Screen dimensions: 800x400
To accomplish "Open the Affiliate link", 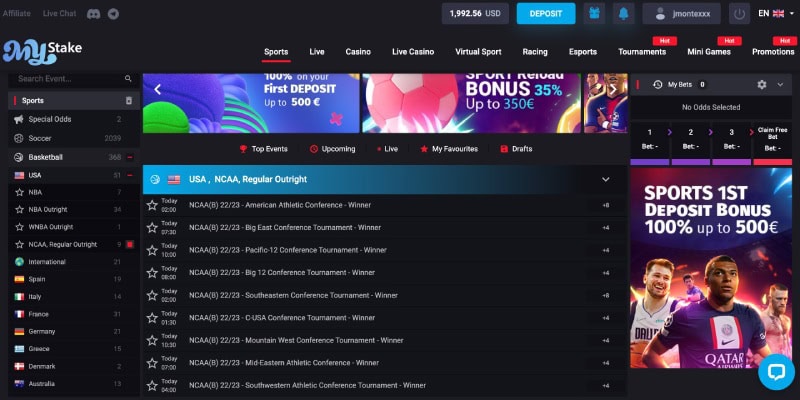I will point(16,13).
